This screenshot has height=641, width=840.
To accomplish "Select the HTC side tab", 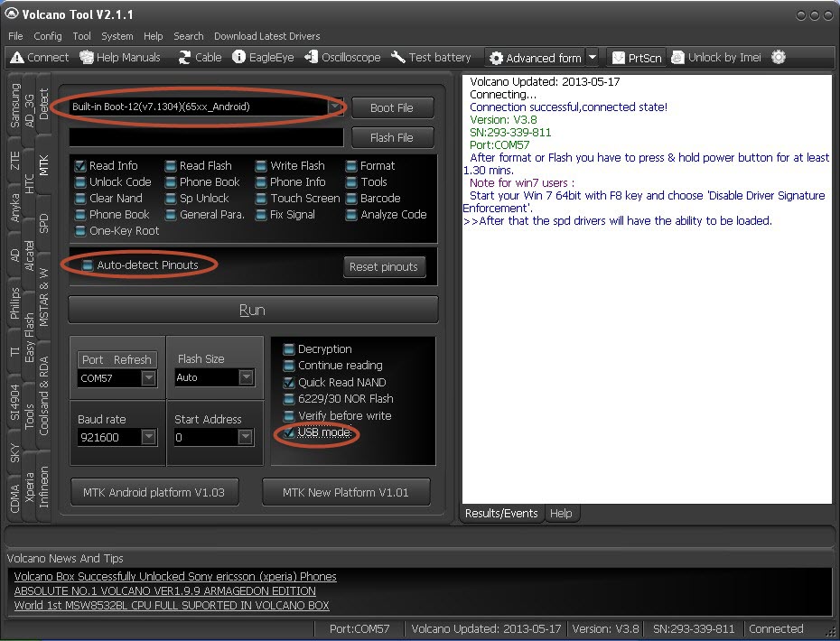I will click(x=30, y=183).
